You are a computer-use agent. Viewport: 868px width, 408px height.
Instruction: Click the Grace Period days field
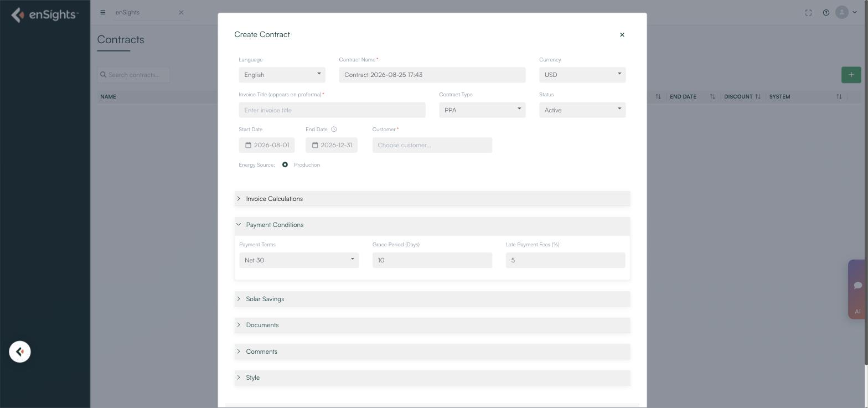(432, 260)
